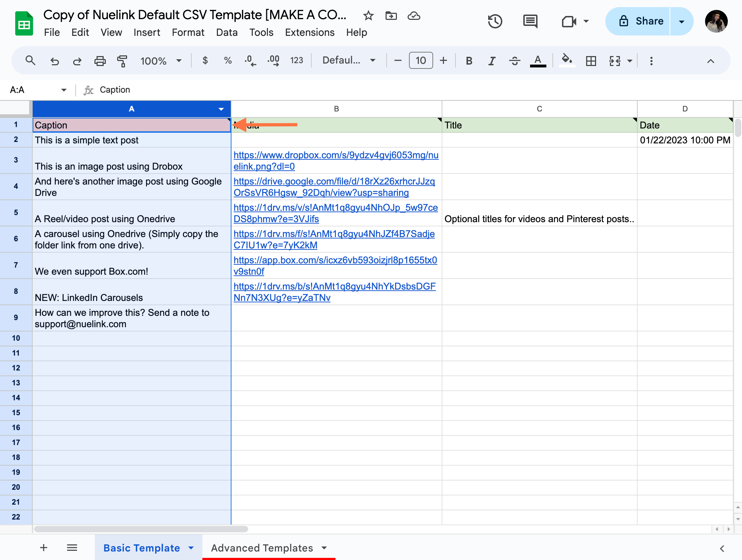The image size is (742, 560).
Task: Open the Dropbox nuelink.png link
Action: [336, 161]
